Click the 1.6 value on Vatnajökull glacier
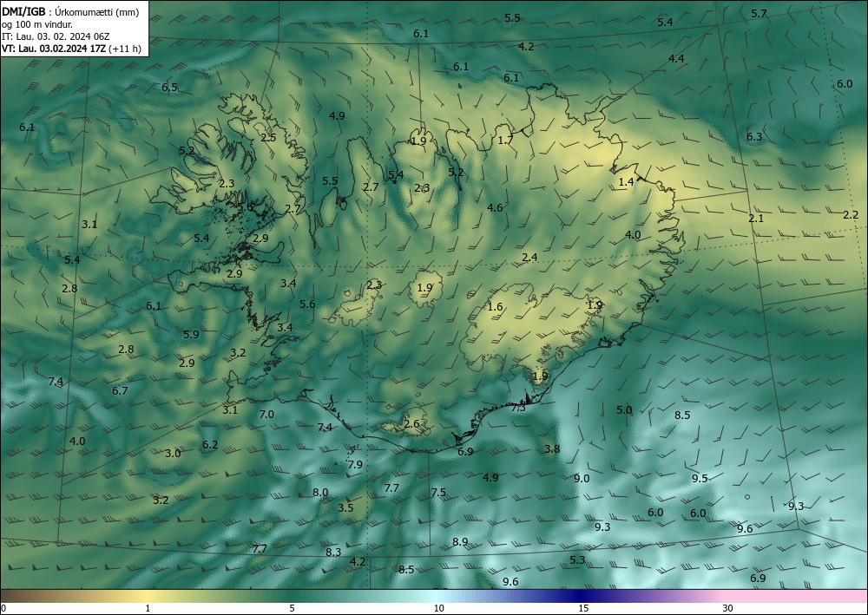Screen dimensions: 868x615 coord(496,307)
